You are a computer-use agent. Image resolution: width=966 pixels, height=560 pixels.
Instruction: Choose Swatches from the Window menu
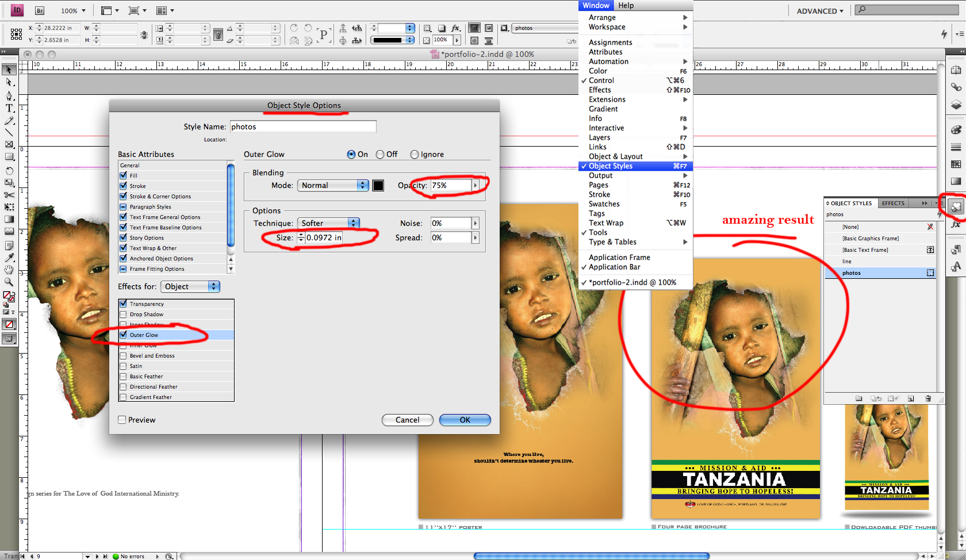pos(604,204)
